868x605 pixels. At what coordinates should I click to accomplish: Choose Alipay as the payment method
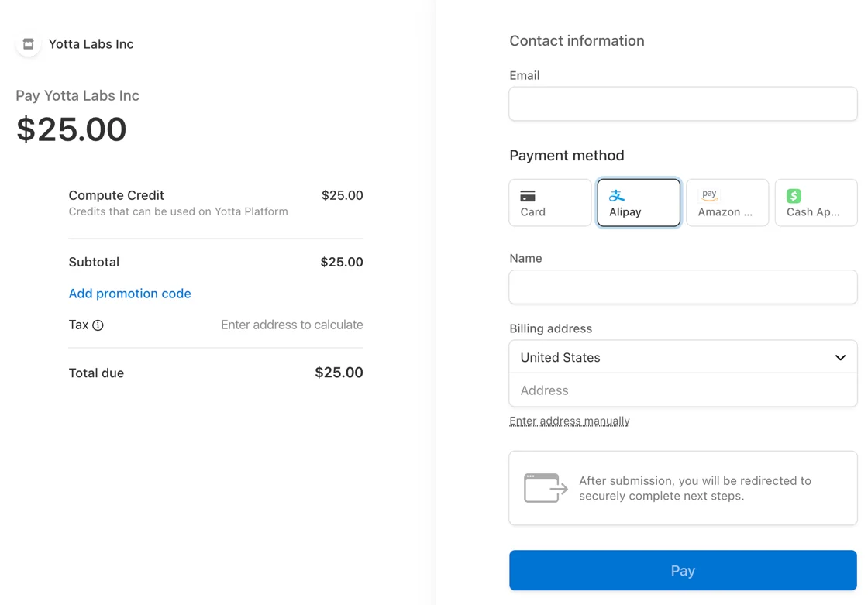tap(639, 203)
